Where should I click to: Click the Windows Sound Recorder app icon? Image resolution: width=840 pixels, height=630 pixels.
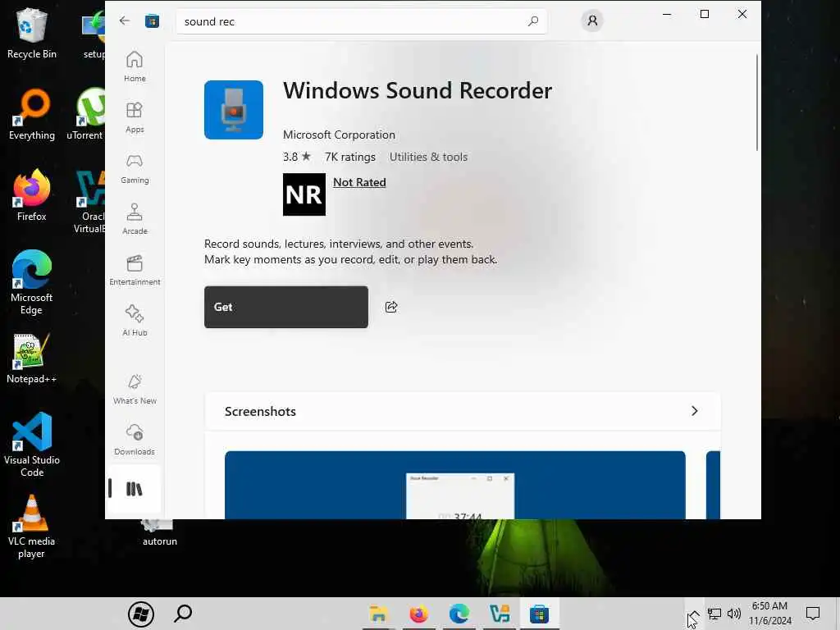point(234,110)
